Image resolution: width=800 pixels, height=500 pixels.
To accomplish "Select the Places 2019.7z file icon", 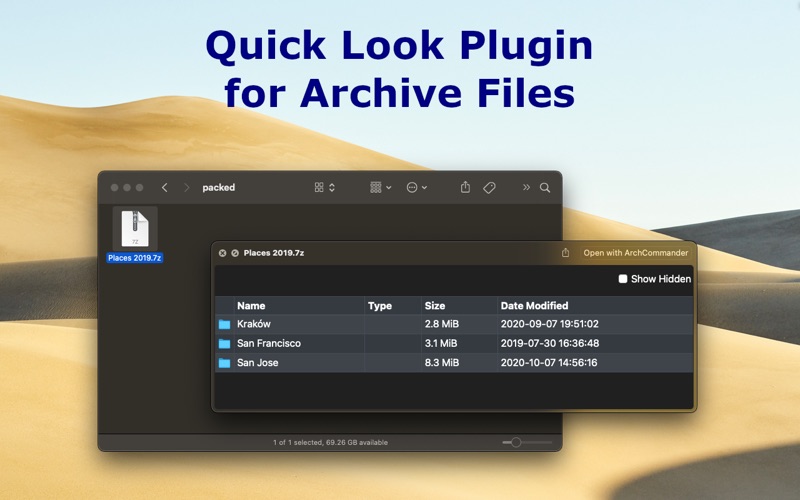I will point(135,229).
